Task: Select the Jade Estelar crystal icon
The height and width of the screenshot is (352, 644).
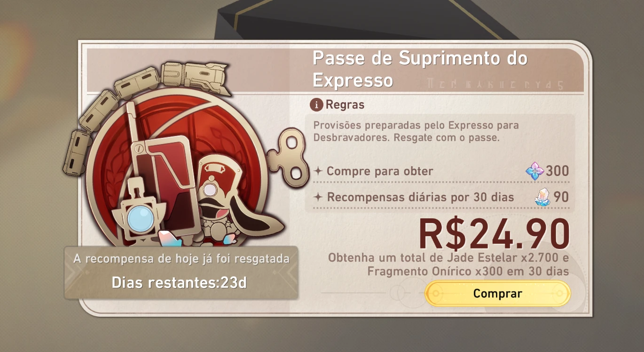Action: coord(542,197)
